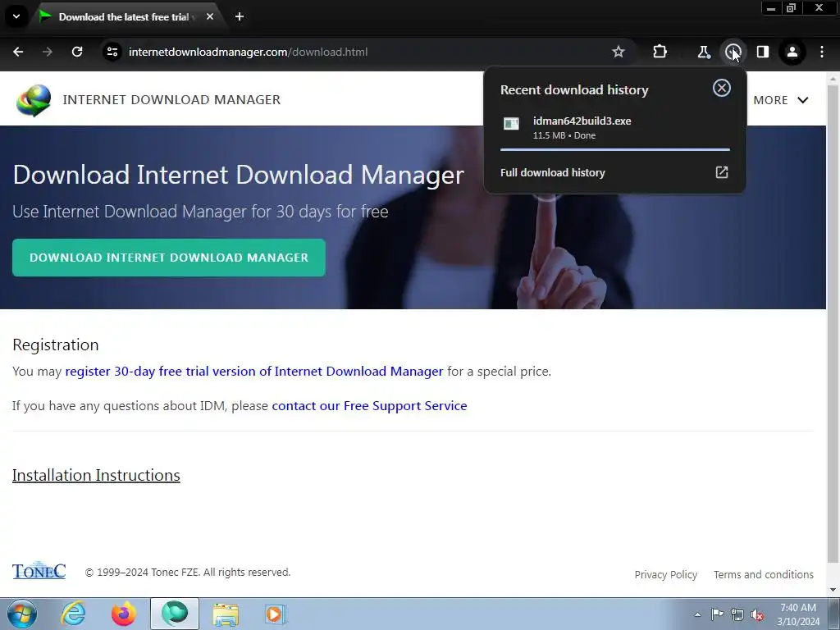The height and width of the screenshot is (630, 840).
Task: Click the muted volume tray icon
Action: [x=757, y=614]
